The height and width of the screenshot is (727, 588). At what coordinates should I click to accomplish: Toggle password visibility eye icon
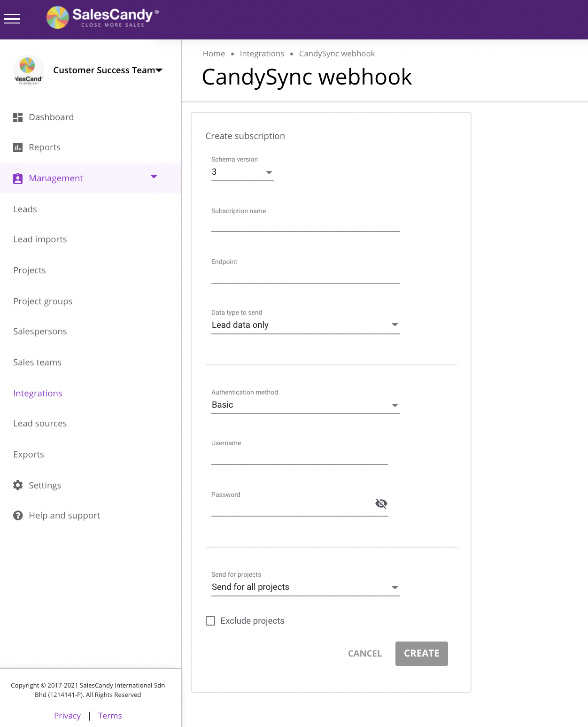pyautogui.click(x=381, y=503)
